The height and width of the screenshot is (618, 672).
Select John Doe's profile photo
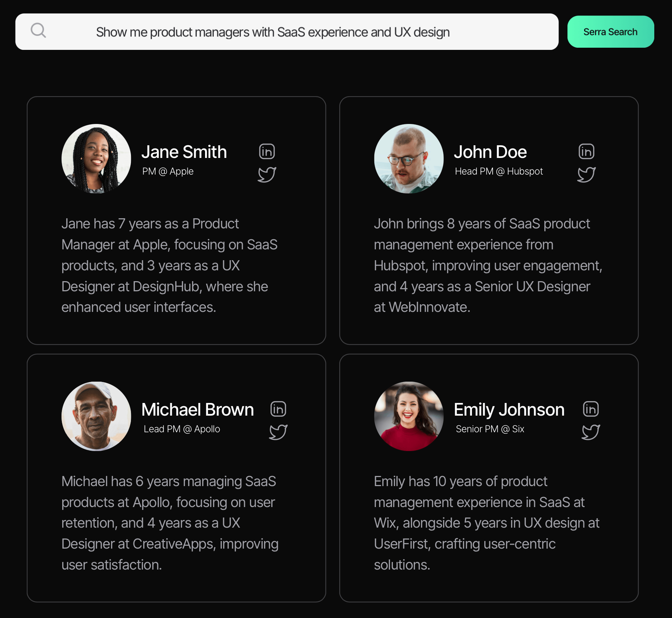click(409, 159)
